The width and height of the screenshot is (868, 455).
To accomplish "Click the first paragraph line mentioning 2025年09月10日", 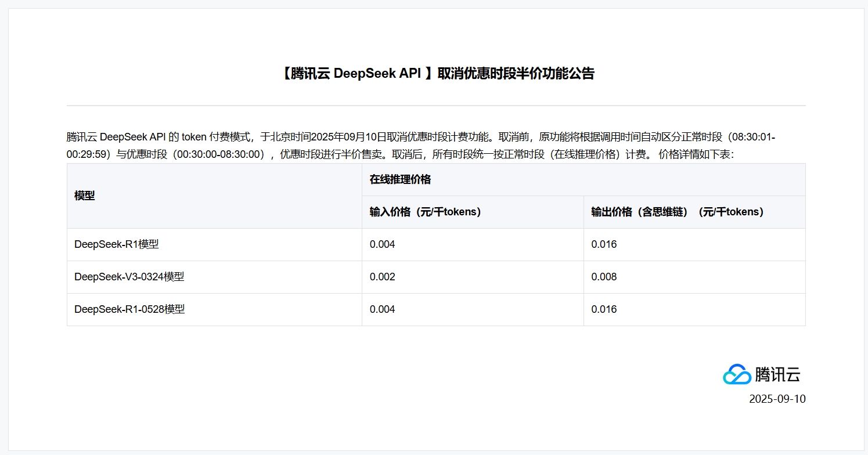I will 421,138.
